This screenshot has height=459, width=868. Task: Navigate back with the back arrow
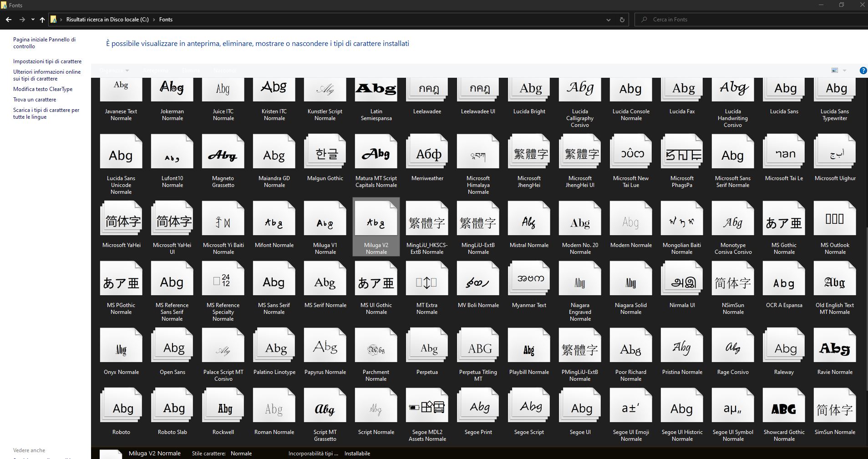[8, 19]
